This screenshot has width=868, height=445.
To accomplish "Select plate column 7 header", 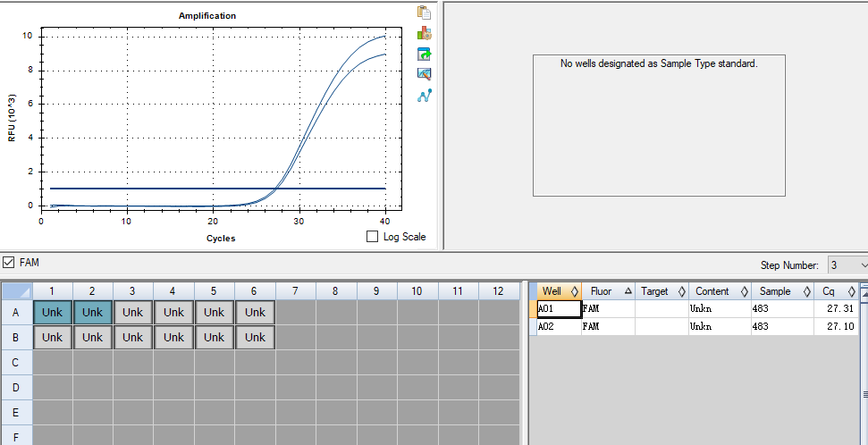I will 296,291.
